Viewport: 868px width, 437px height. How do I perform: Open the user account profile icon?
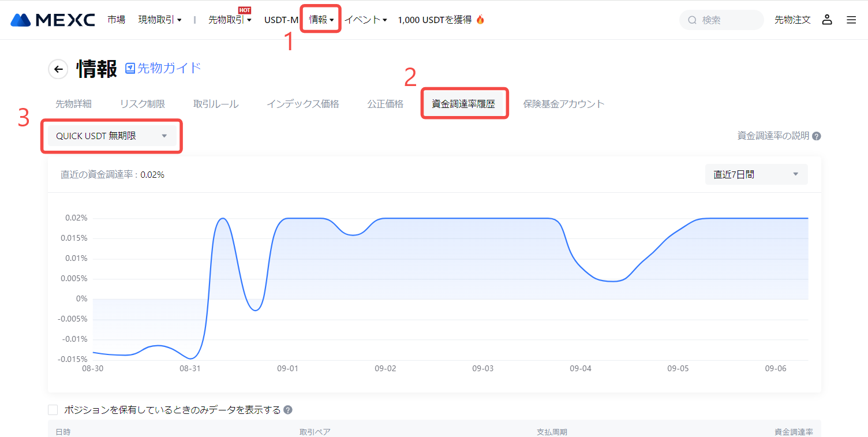coord(827,20)
